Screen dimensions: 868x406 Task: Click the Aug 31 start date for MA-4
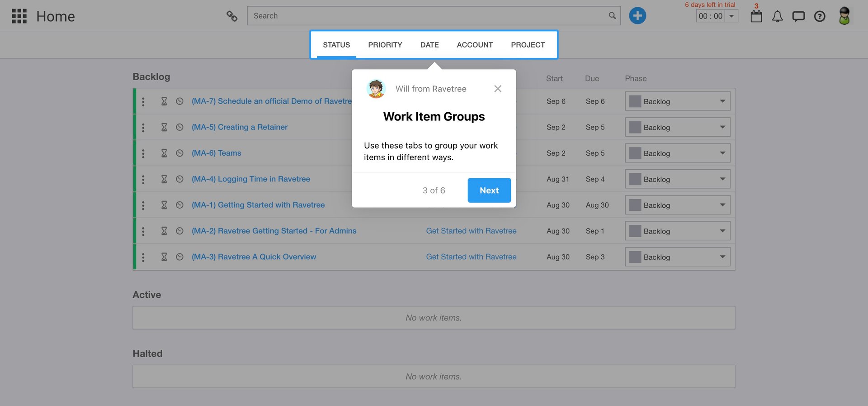558,179
